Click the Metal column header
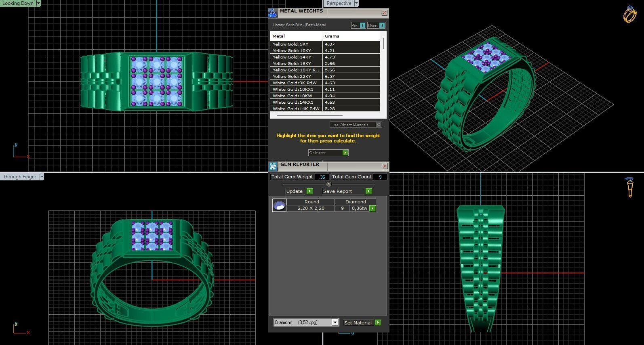644x345 pixels. coord(296,36)
